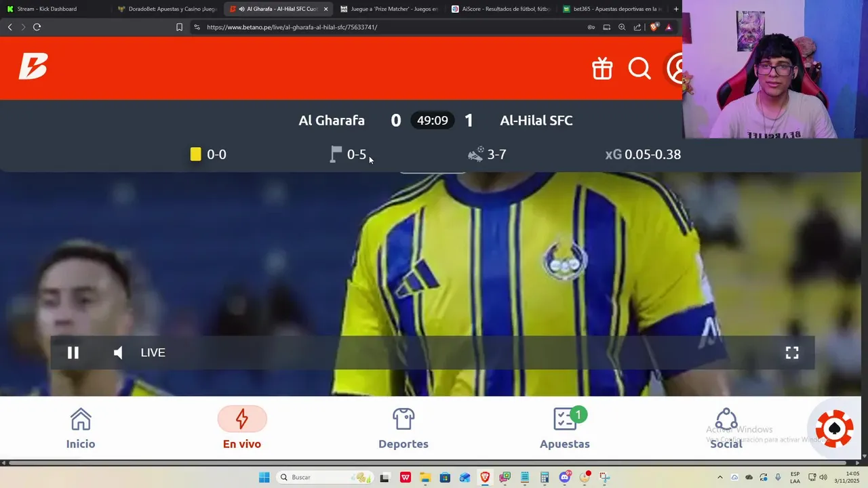Reload the Betano page
The width and height of the screenshot is (868, 488).
(37, 27)
